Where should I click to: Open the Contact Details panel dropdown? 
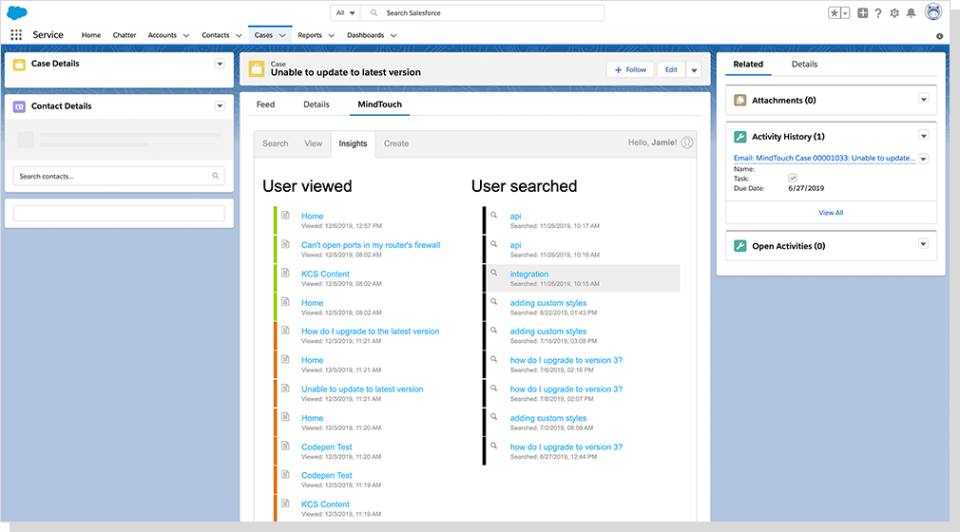220,106
